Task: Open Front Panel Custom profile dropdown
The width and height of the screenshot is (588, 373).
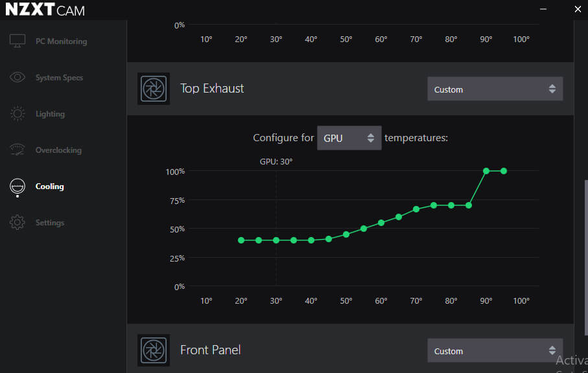Action: pos(495,350)
